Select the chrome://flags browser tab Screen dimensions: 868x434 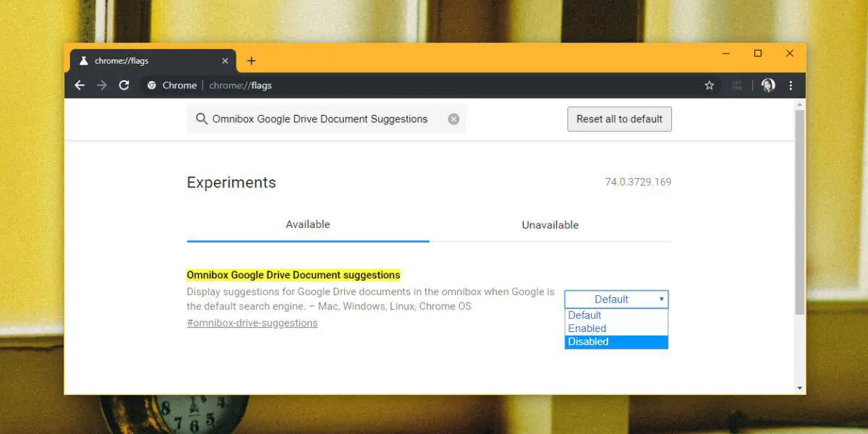point(153,61)
